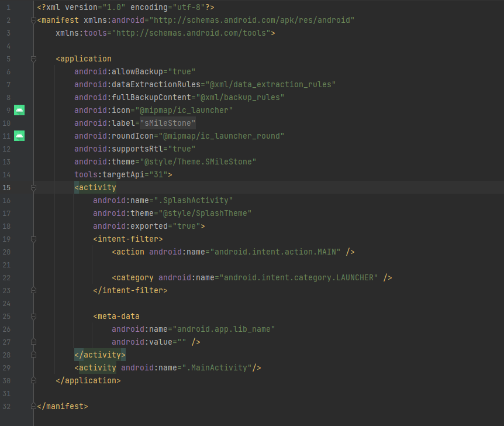The image size is (504, 426).
Task: Click the android.intent.action.MAIN string
Action: (x=275, y=252)
